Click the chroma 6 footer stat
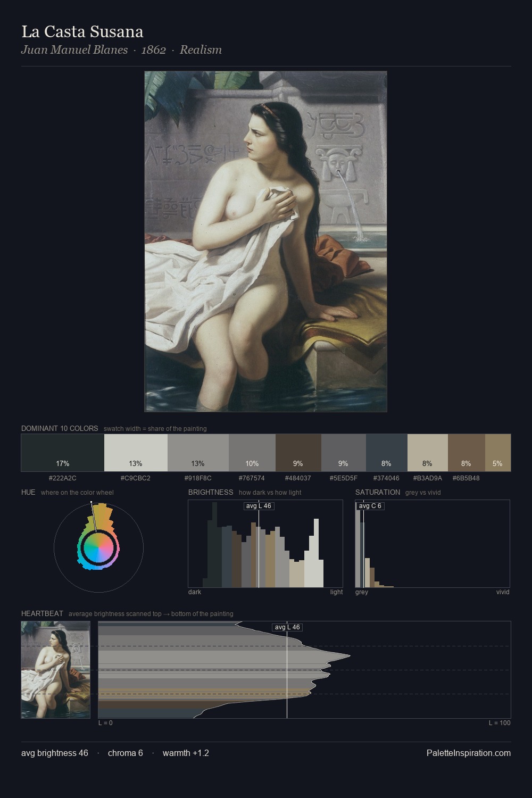 [x=126, y=753]
